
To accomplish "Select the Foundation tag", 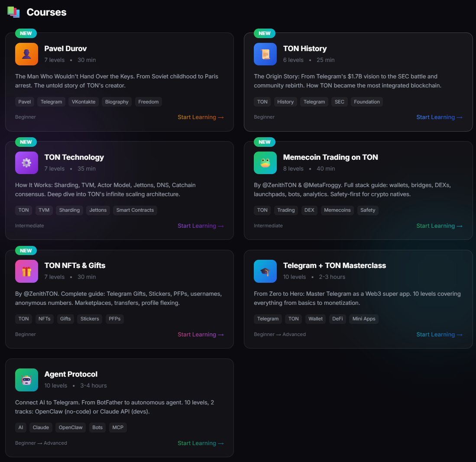I will point(367,102).
